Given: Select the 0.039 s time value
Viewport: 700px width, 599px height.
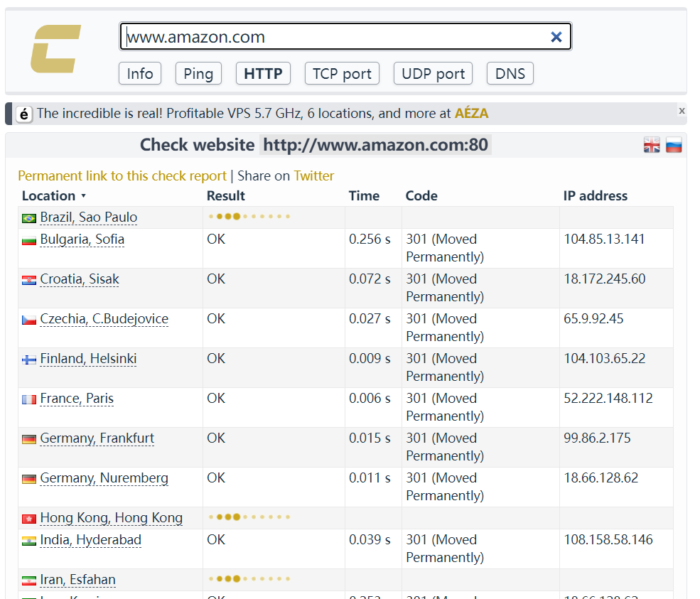Looking at the screenshot, I should tap(370, 539).
